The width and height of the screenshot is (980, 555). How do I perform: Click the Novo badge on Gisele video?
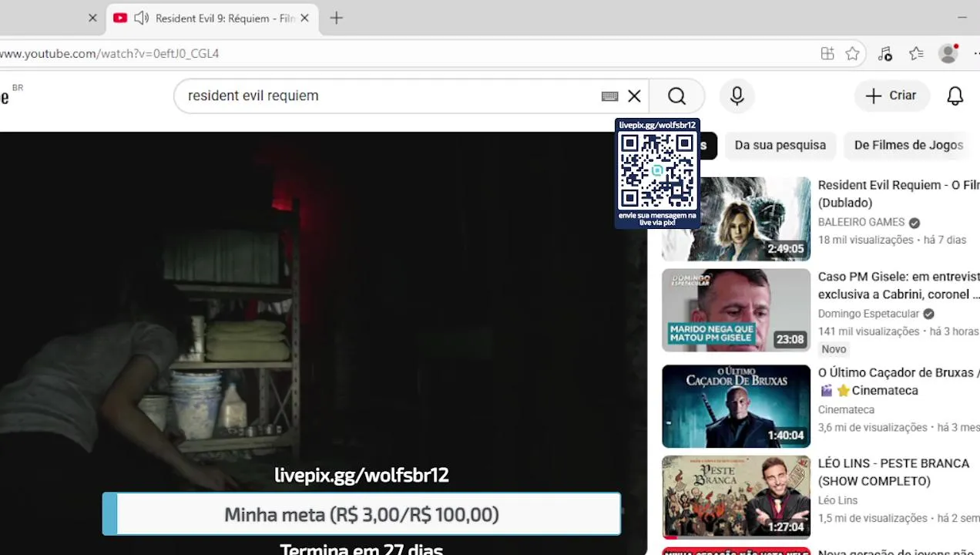(x=834, y=349)
